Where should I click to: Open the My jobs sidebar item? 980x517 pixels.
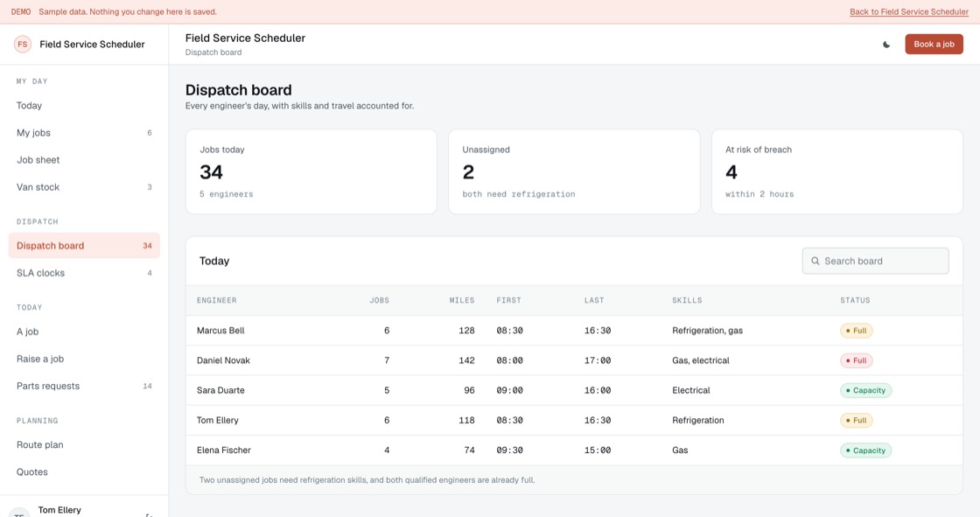coord(84,133)
